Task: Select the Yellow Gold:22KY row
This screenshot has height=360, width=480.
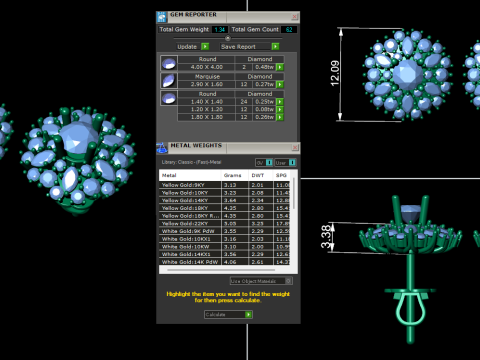Action: pyautogui.click(x=224, y=223)
